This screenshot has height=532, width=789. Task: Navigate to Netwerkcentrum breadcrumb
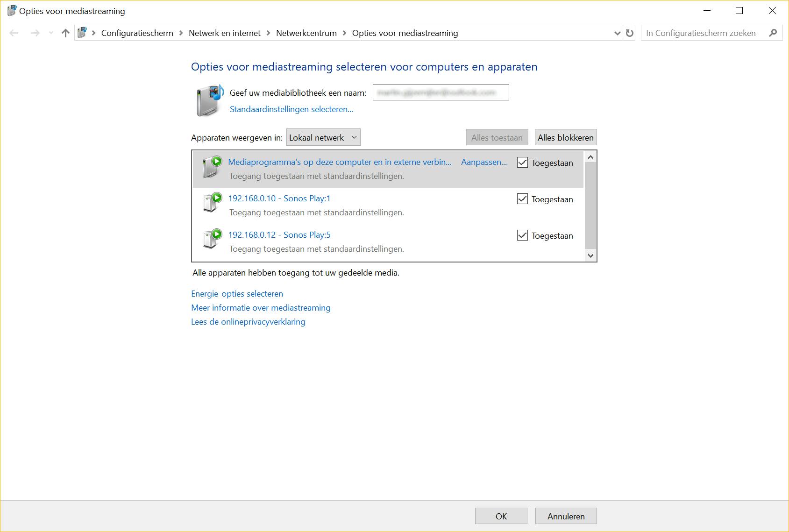click(306, 33)
